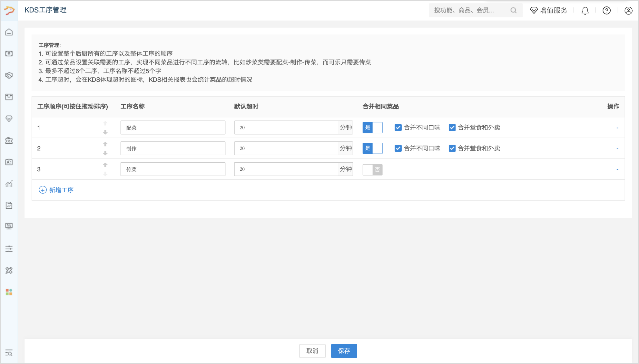
Task: Open the colorful apps grid sidebar icon
Action: [9, 292]
